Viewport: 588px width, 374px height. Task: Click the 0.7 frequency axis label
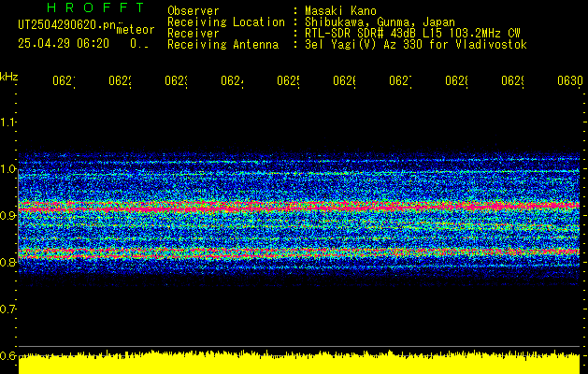[x=7, y=309]
